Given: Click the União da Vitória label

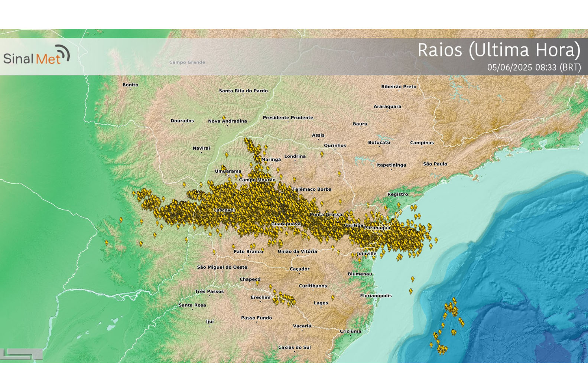Looking at the screenshot, I should 298,251.
